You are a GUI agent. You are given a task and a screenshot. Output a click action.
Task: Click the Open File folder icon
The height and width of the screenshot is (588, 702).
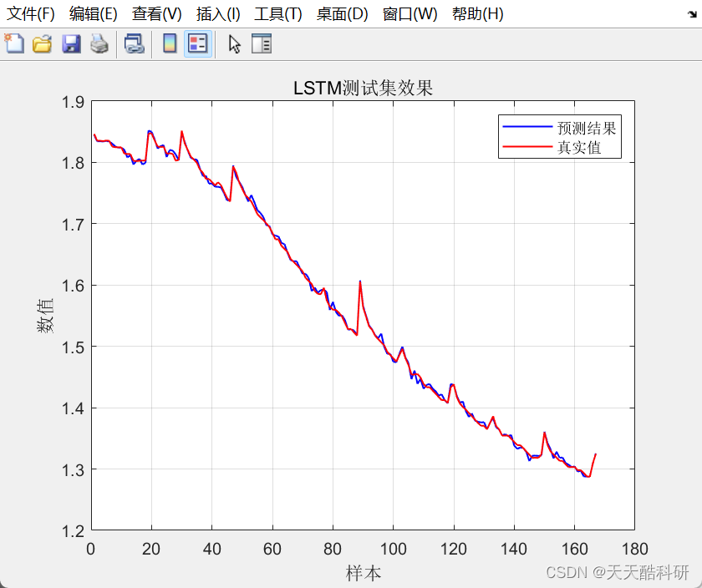tap(42, 44)
